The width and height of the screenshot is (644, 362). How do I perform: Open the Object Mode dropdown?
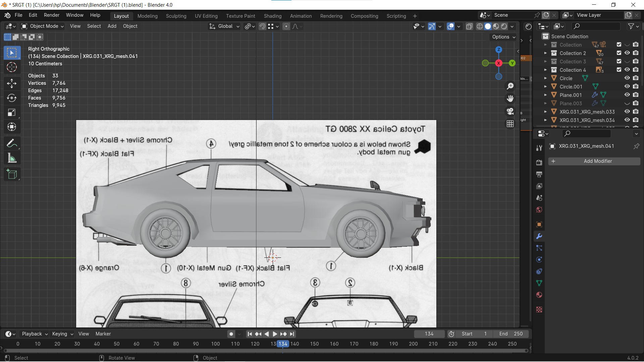pos(42,26)
